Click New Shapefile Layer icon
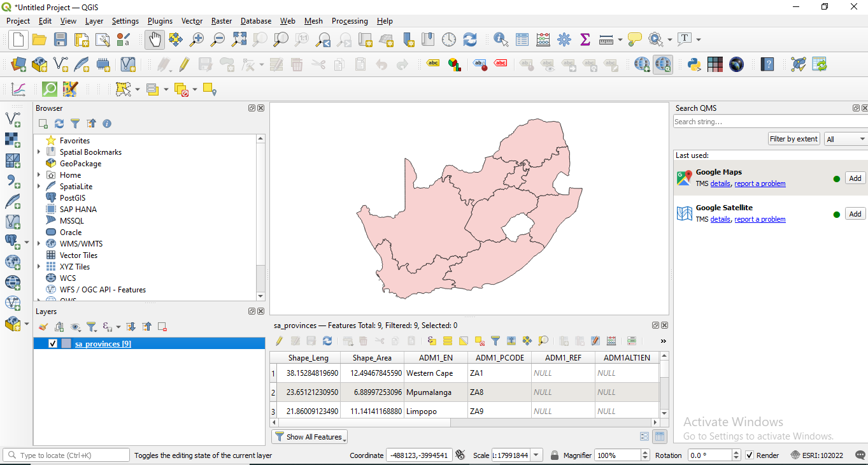 [x=60, y=64]
